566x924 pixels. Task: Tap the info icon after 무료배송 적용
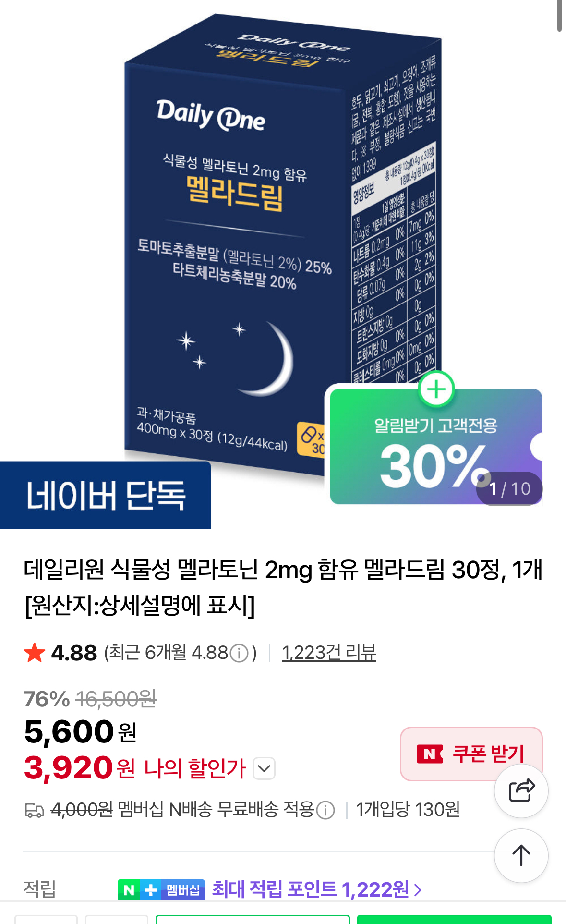pos(325,810)
